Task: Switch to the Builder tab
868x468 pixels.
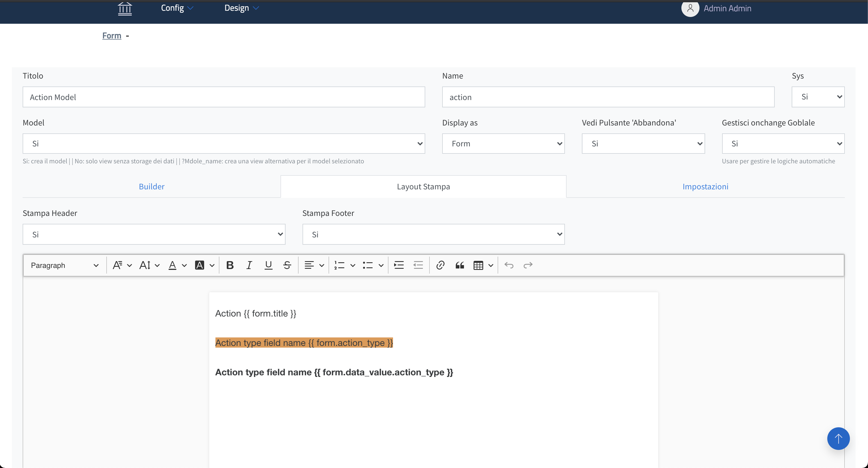Action: click(151, 187)
